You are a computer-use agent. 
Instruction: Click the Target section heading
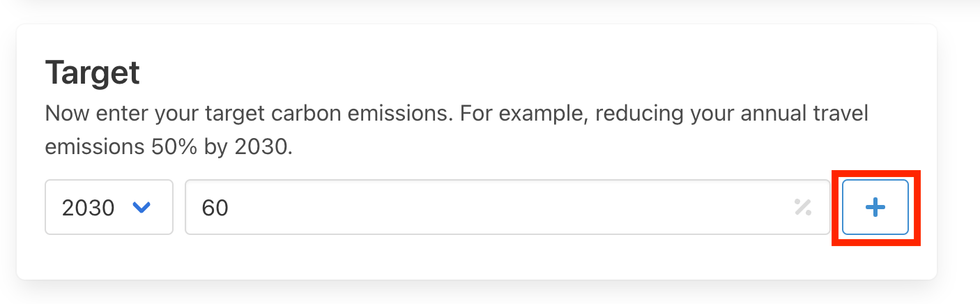[x=93, y=73]
